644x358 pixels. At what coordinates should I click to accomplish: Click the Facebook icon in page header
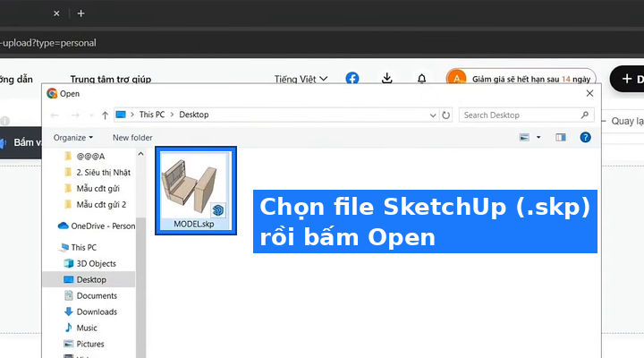352,79
